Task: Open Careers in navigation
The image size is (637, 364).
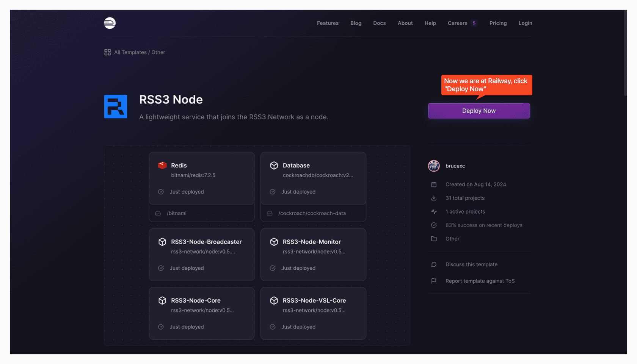Action: point(457,23)
